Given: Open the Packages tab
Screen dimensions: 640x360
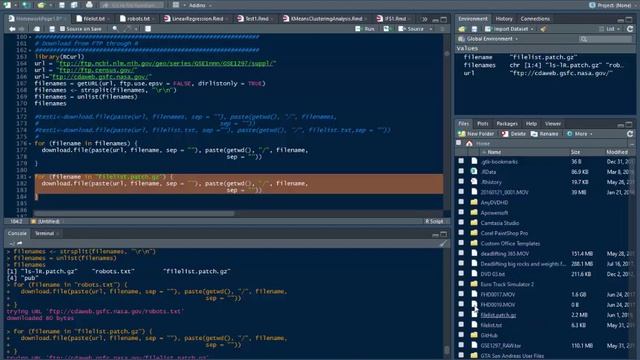Looking at the screenshot, I should 507,124.
